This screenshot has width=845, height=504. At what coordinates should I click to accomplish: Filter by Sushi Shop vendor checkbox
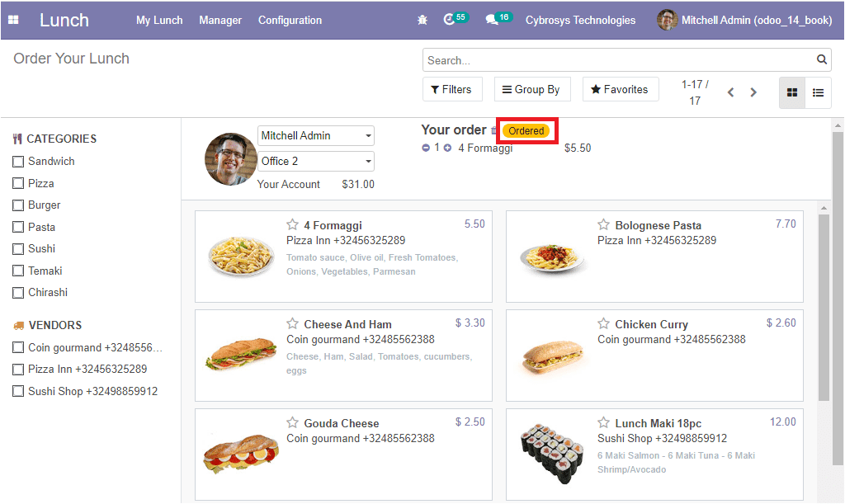coord(18,392)
